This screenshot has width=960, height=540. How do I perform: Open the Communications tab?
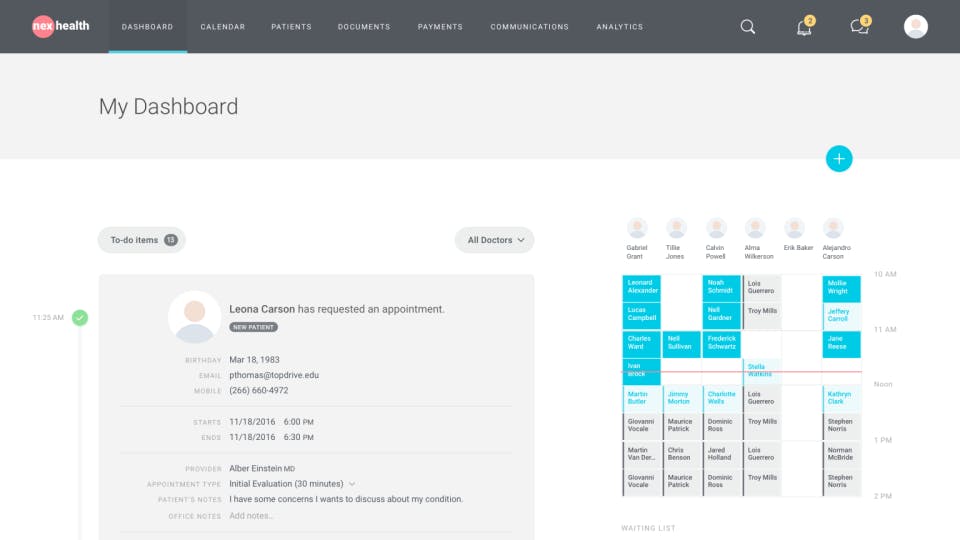tap(530, 27)
